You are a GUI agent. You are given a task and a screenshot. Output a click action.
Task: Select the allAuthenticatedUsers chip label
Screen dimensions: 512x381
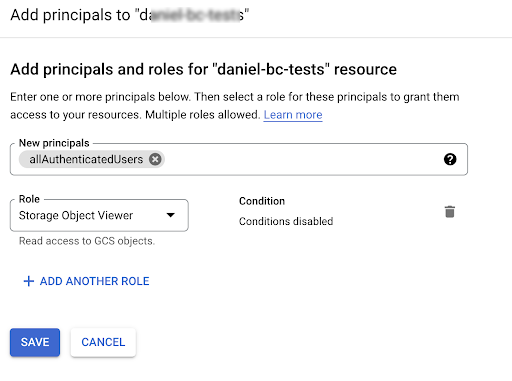click(86, 159)
